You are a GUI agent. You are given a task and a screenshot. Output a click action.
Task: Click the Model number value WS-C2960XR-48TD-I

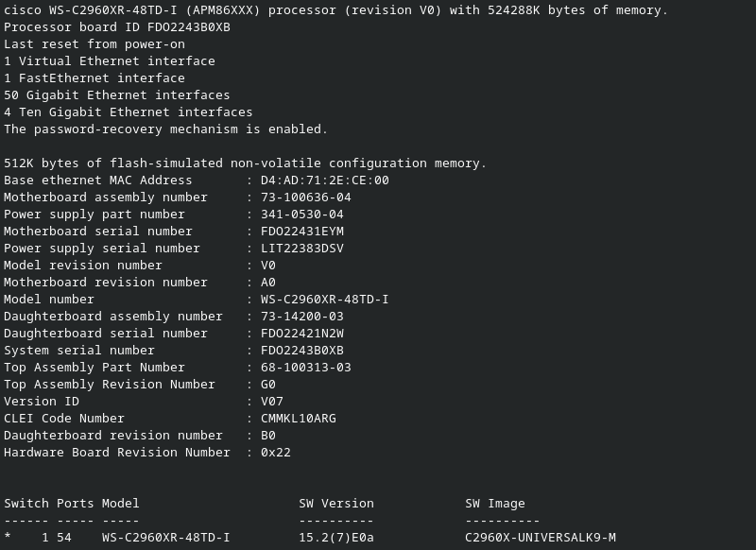pos(324,300)
